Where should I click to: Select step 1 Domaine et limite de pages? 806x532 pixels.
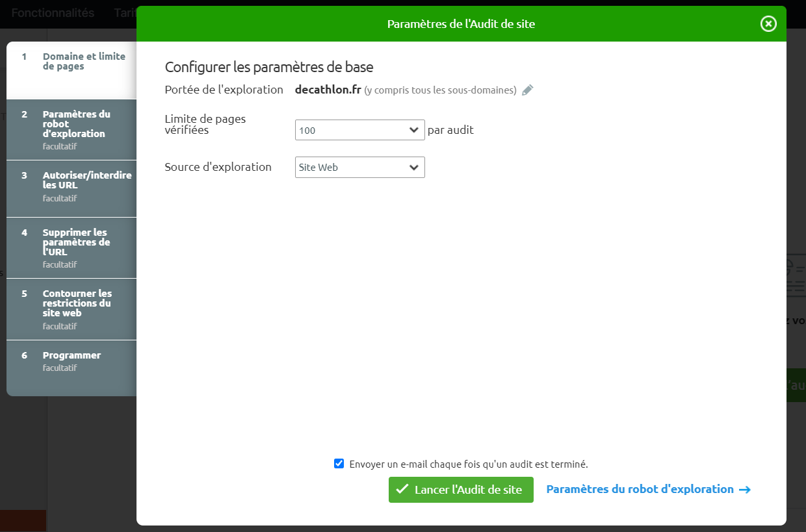point(84,62)
